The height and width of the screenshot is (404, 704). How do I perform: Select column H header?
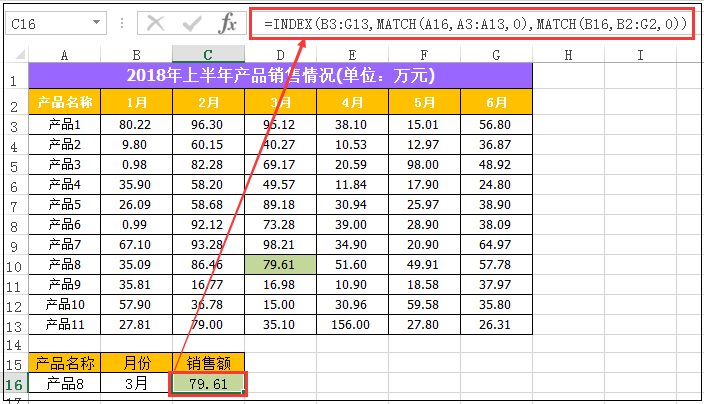pyautogui.click(x=568, y=55)
